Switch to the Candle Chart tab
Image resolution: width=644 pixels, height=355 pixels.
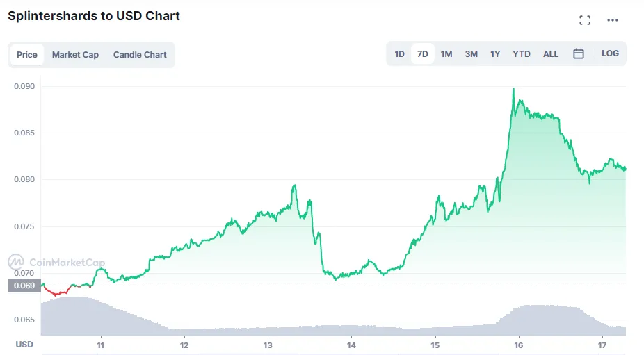click(x=140, y=55)
